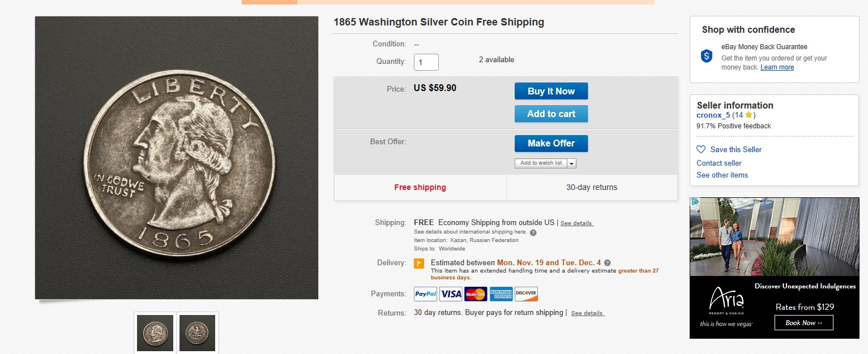Click the PayPal payment icon
Screen dimensions: 868x354
pos(425,294)
